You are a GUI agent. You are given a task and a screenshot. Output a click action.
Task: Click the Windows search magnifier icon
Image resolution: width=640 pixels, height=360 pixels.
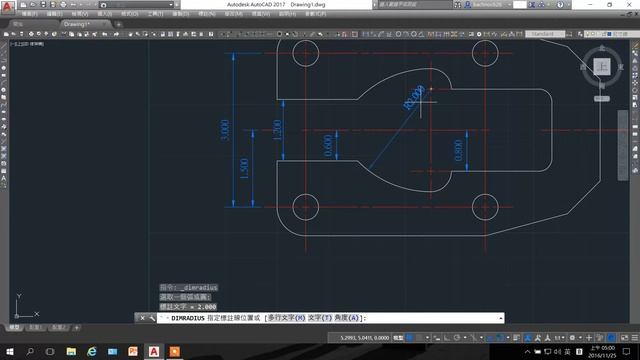30,352
